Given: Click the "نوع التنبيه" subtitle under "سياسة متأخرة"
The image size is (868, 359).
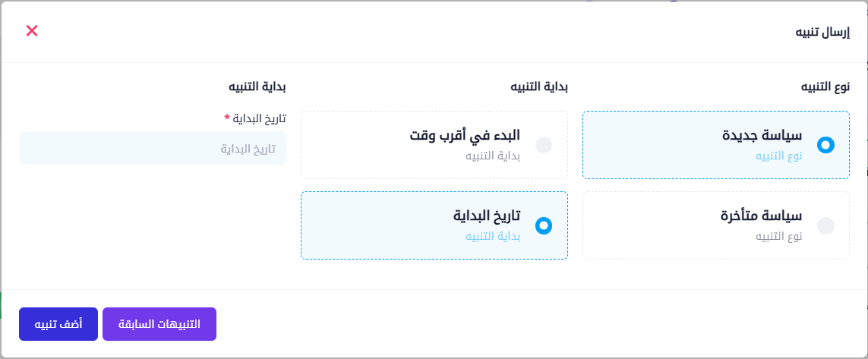Looking at the screenshot, I should (x=778, y=236).
